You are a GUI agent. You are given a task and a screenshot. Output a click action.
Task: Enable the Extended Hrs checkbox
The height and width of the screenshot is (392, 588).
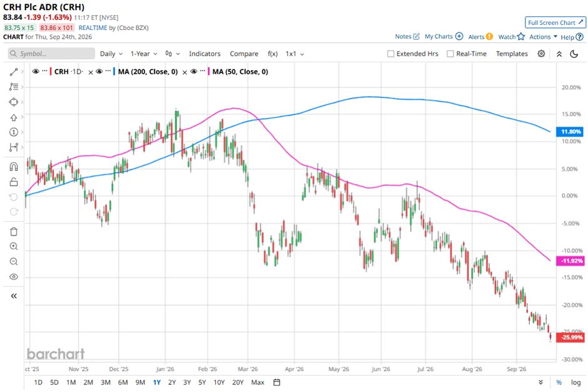(391, 54)
